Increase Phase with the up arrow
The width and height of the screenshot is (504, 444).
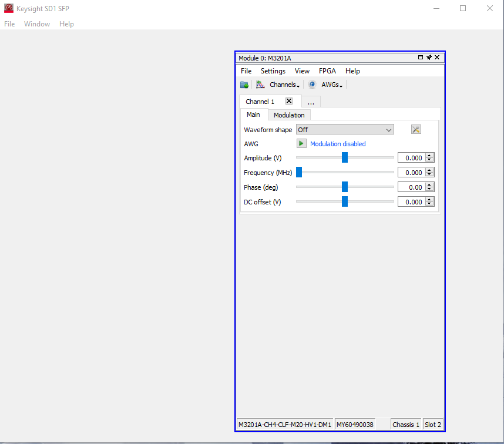429,185
